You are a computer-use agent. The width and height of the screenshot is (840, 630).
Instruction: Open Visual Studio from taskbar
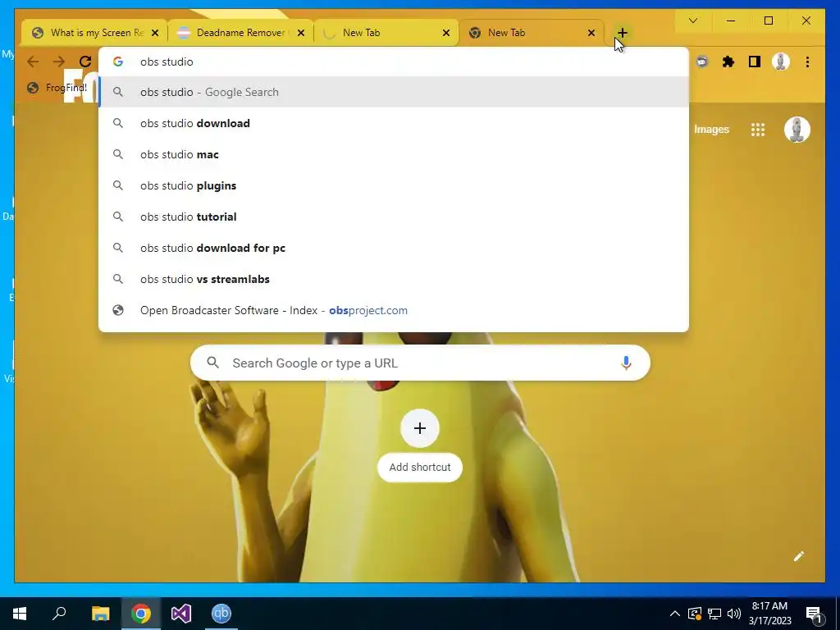click(181, 614)
